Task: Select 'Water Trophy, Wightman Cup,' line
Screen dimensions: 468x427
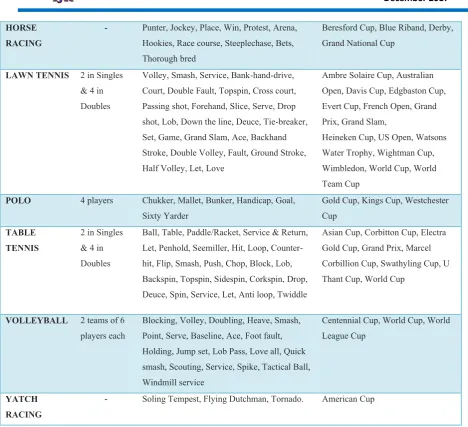Action: pyautogui.click(x=378, y=153)
